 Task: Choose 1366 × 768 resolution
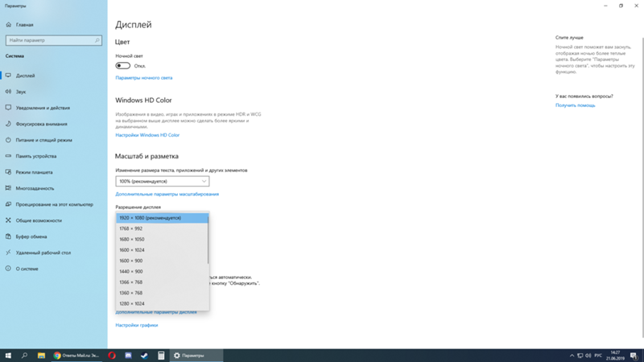pos(162,282)
